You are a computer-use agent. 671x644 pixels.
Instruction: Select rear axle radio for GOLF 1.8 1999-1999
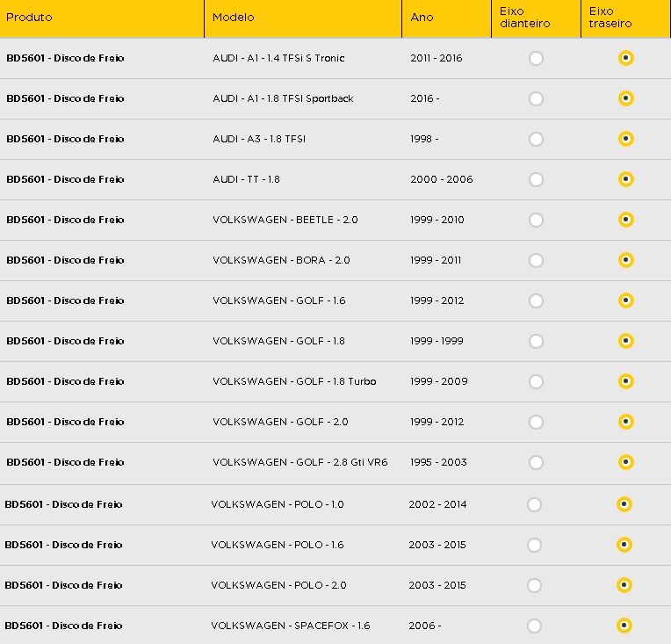tap(625, 341)
